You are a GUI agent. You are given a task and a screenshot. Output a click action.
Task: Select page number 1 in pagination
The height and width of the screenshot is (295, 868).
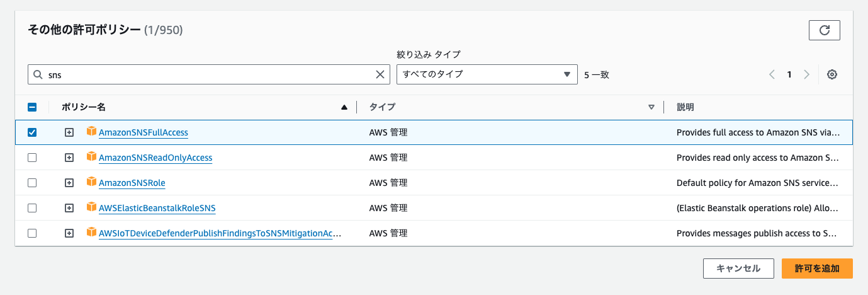coord(789,74)
